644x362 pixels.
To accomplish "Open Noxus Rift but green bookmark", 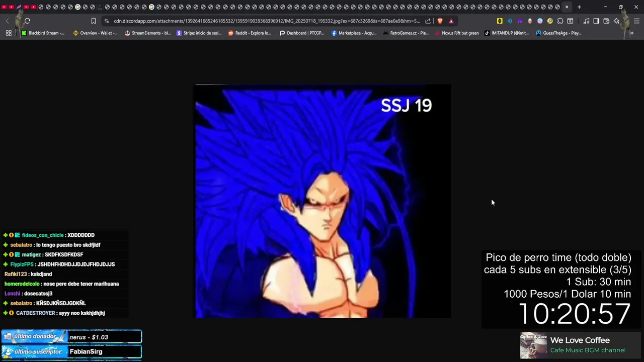I will click(x=457, y=33).
